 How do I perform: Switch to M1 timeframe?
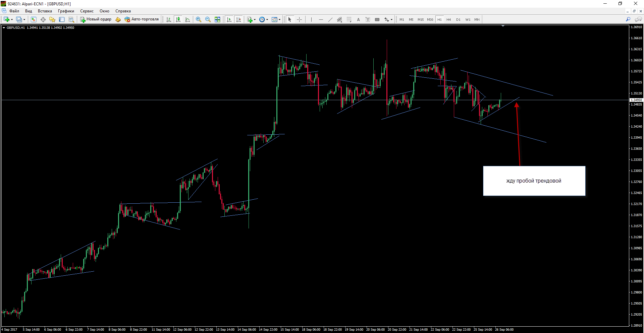pyautogui.click(x=402, y=19)
